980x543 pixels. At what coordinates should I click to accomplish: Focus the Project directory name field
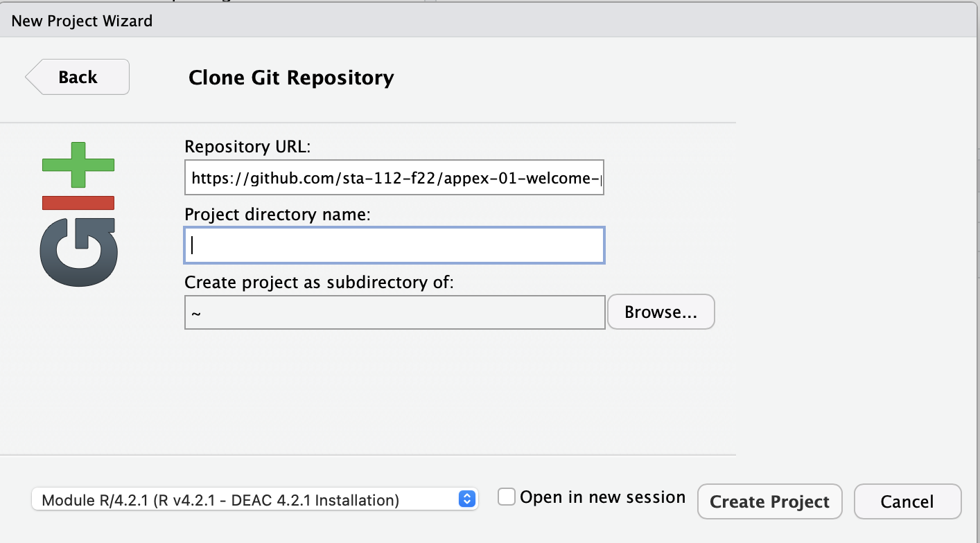coord(394,245)
